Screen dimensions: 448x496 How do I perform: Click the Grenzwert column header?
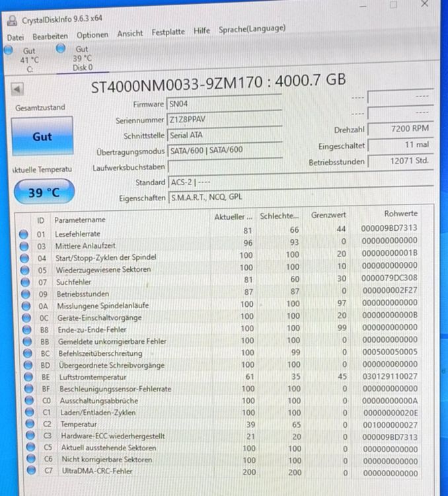point(328,215)
